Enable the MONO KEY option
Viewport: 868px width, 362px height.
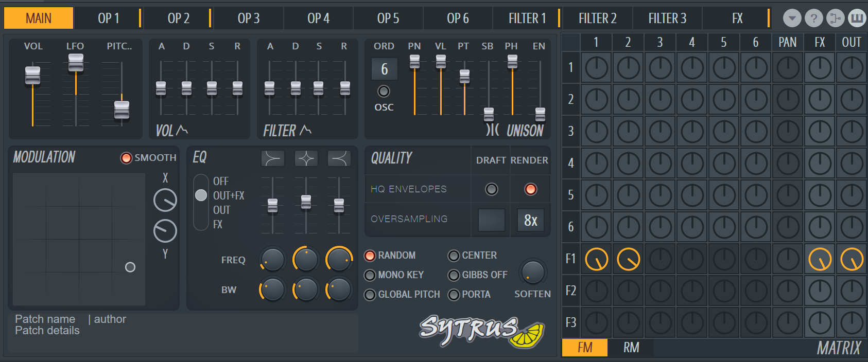pos(370,275)
